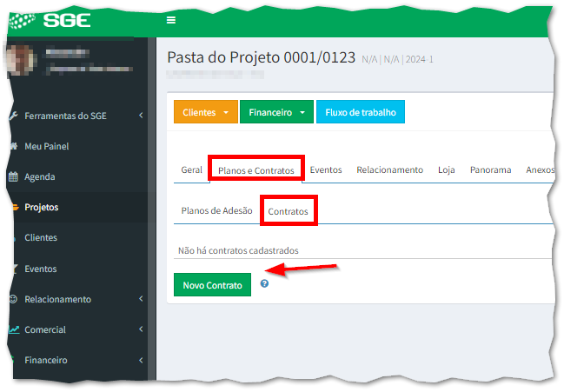Open Ferramentas do SGE wrench icon
The width and height of the screenshot is (564, 392).
click(x=13, y=116)
